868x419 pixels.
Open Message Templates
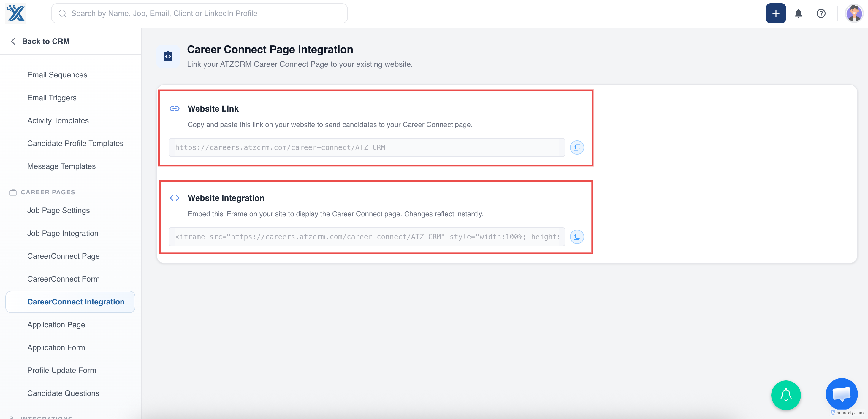pos(61,166)
